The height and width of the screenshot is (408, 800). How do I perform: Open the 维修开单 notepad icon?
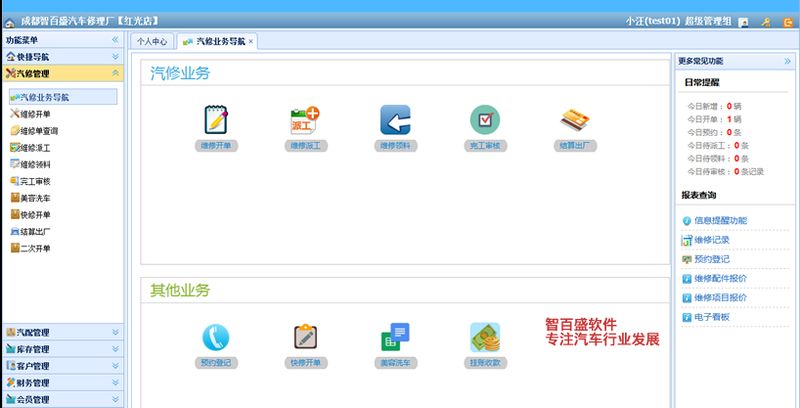216,120
